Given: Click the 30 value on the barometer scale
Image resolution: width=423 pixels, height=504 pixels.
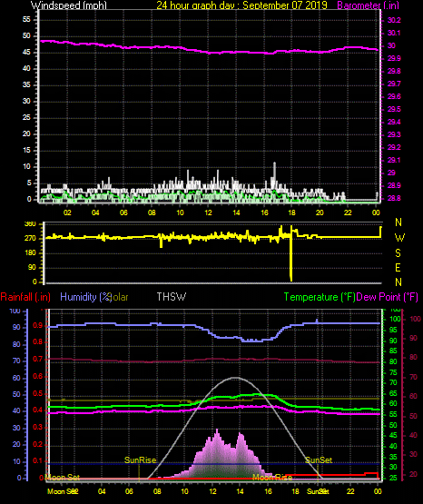Looking at the screenshot, I should click(391, 45).
